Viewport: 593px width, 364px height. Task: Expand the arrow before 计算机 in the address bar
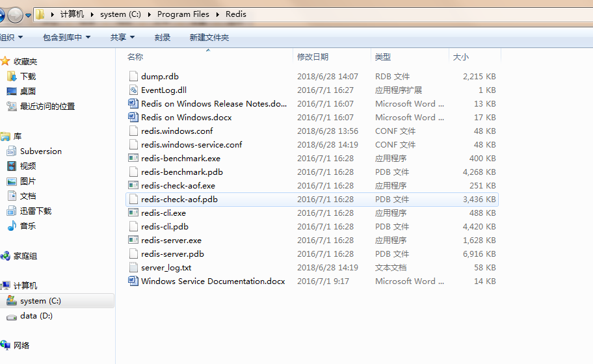point(52,14)
